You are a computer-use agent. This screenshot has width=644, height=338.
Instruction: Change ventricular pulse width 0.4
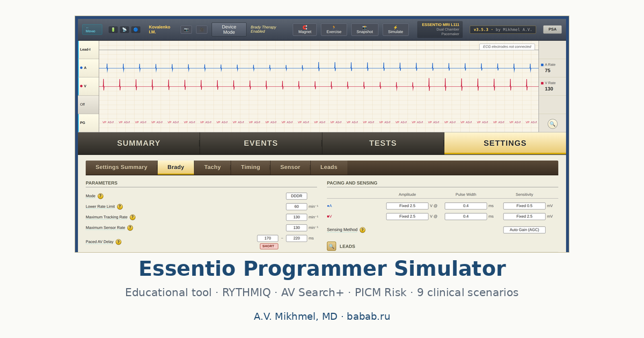(466, 217)
